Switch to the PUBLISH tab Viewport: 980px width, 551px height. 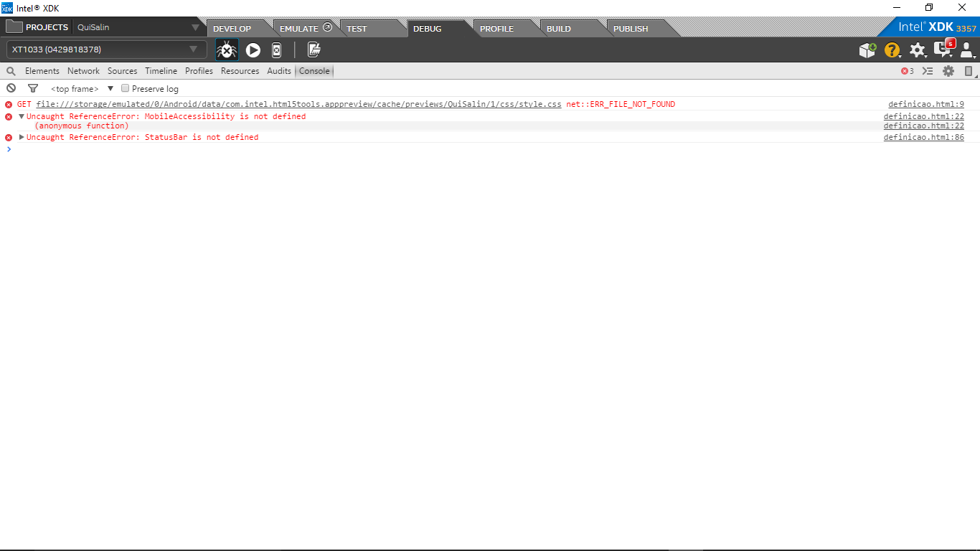631,29
